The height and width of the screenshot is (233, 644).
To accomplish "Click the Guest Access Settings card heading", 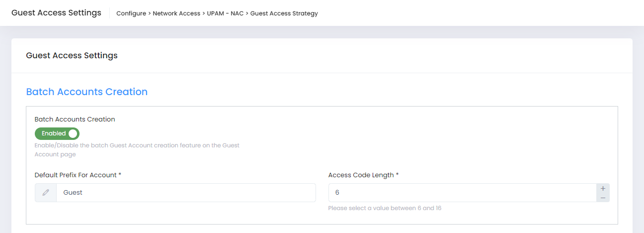I will [x=72, y=56].
